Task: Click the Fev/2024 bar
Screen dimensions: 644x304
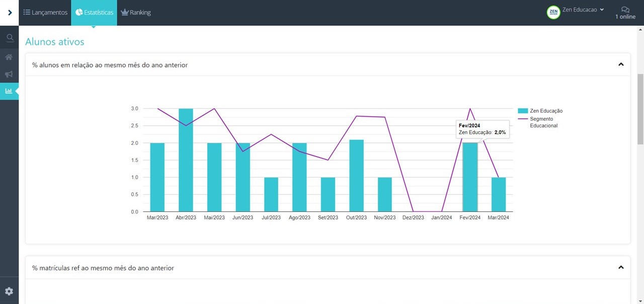Action: [x=470, y=177]
